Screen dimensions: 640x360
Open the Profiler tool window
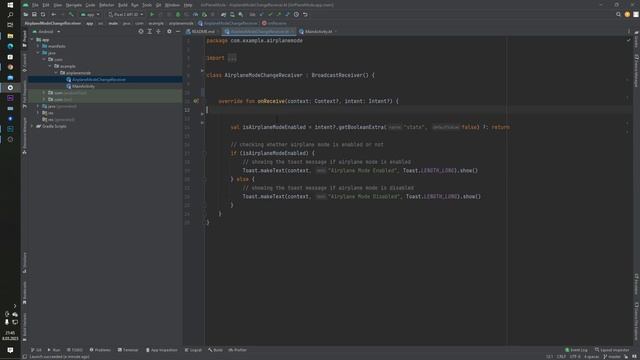[238, 350]
